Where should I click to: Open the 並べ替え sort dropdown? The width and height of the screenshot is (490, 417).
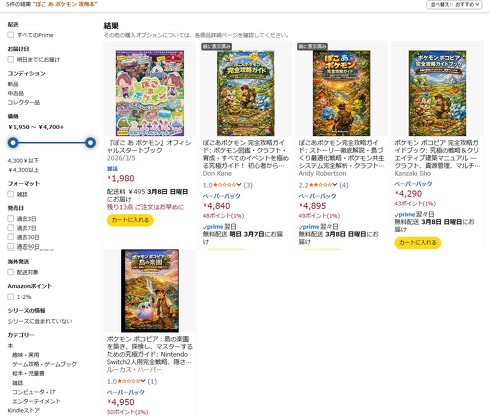454,4
